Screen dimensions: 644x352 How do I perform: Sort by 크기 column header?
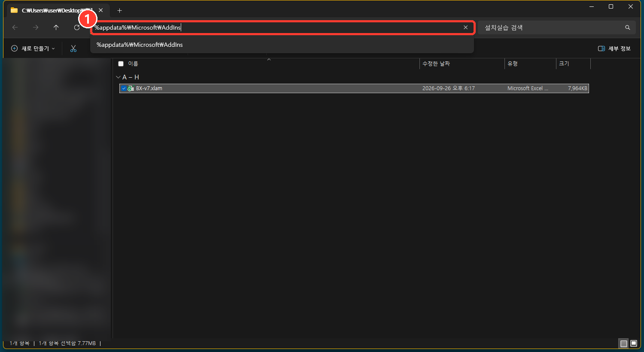click(x=564, y=64)
